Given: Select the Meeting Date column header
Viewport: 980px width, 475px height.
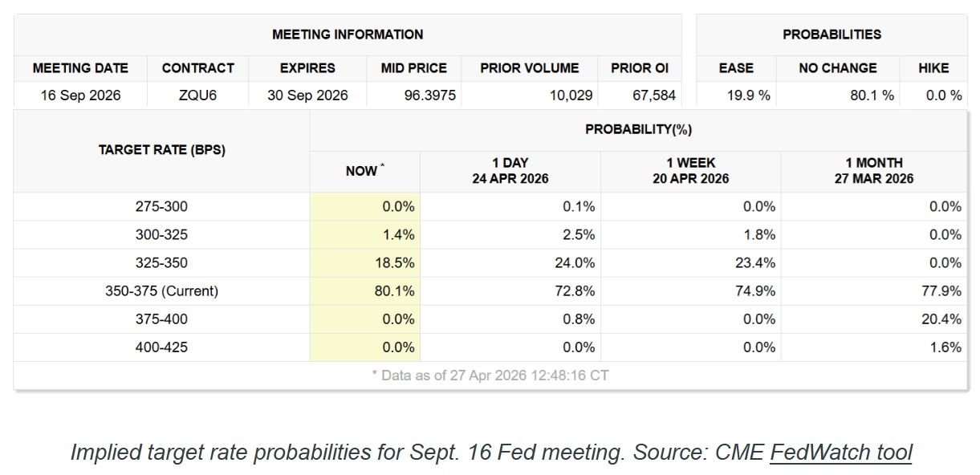Looking at the screenshot, I should coord(80,68).
